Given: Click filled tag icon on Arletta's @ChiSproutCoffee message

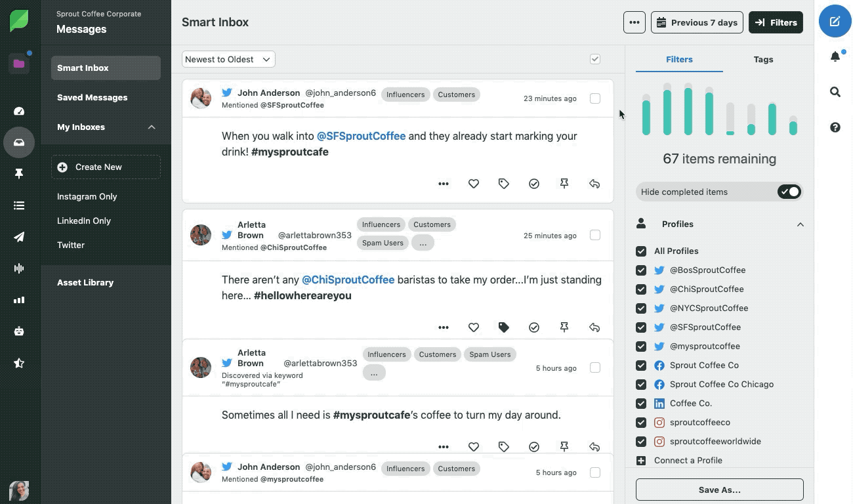Looking at the screenshot, I should tap(504, 327).
